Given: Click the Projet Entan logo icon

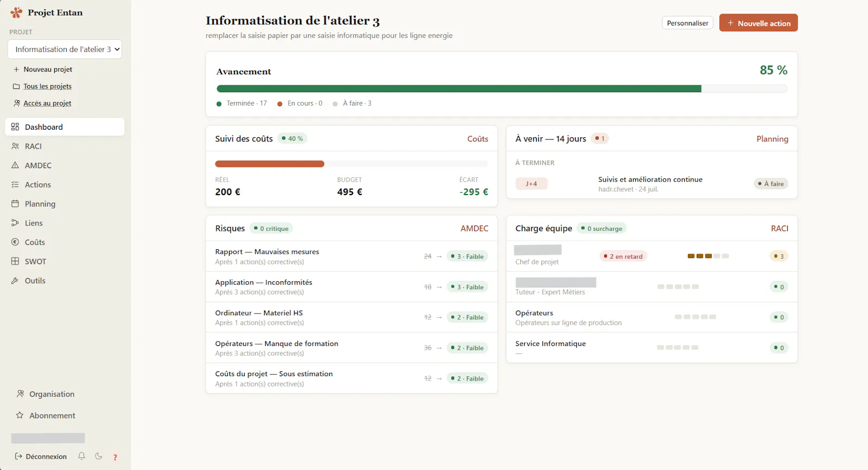Looking at the screenshot, I should [x=16, y=12].
